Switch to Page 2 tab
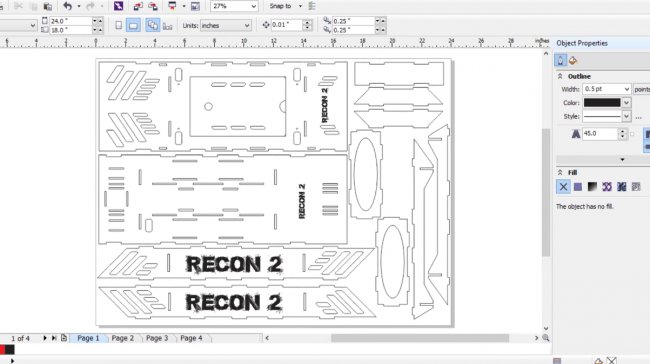650x364 pixels. click(x=123, y=338)
